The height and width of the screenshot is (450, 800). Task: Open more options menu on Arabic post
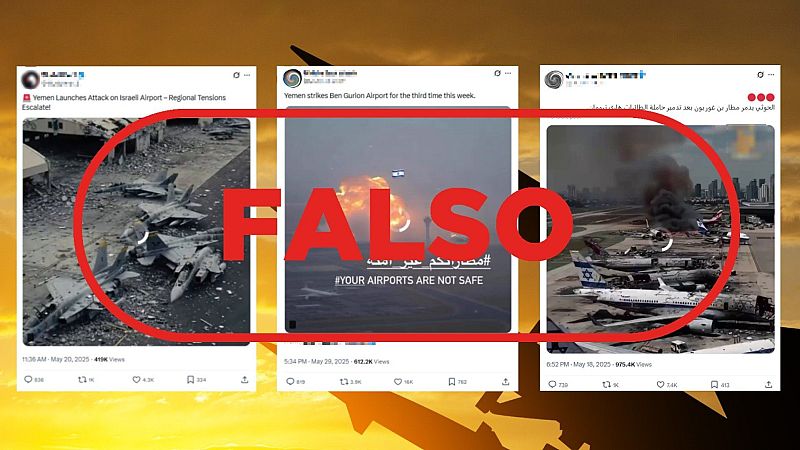[x=771, y=74]
